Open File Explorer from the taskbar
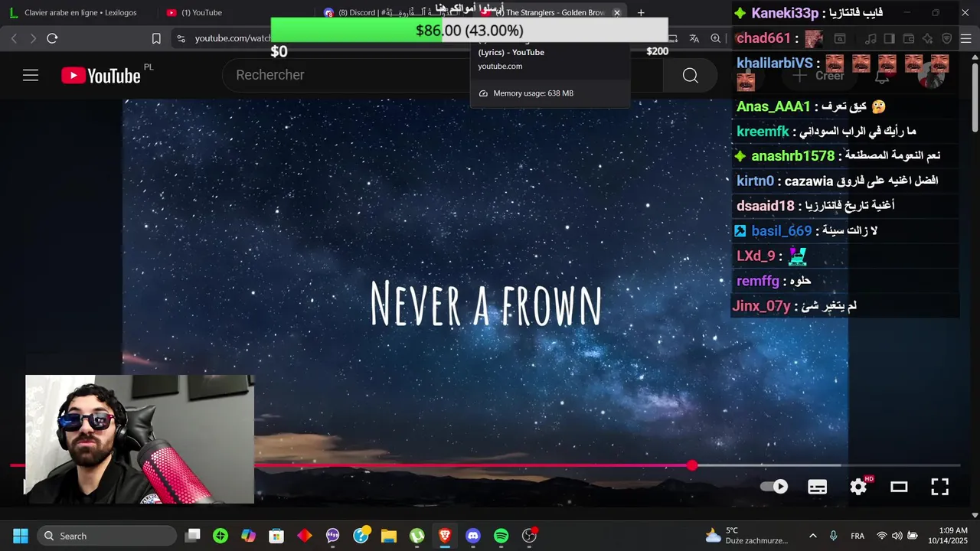Screen dimensions: 980x551 pyautogui.click(x=389, y=536)
